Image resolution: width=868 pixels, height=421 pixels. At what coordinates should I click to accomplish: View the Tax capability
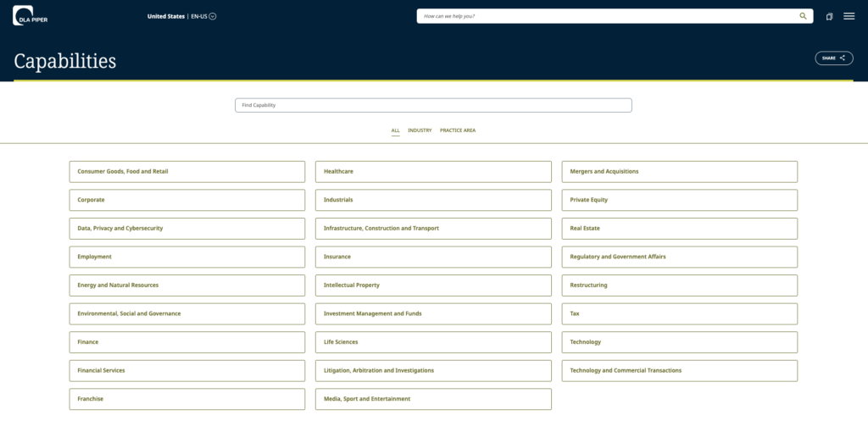[x=679, y=313]
